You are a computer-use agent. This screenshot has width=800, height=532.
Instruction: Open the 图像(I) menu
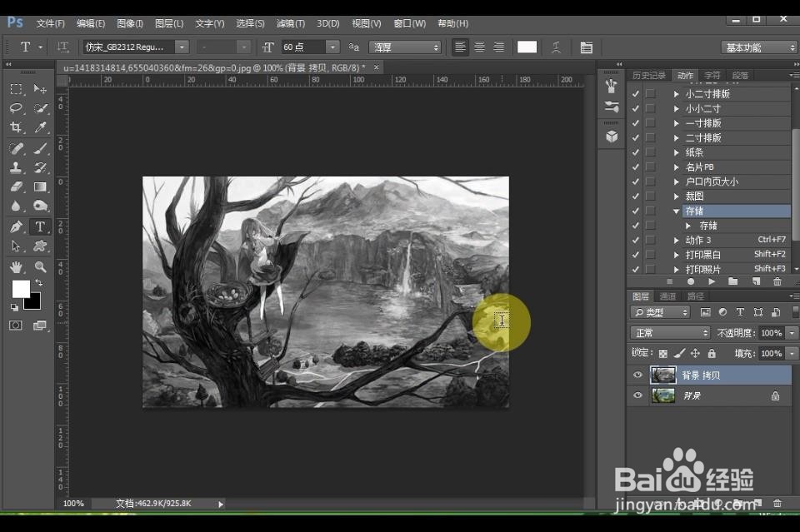[130, 23]
